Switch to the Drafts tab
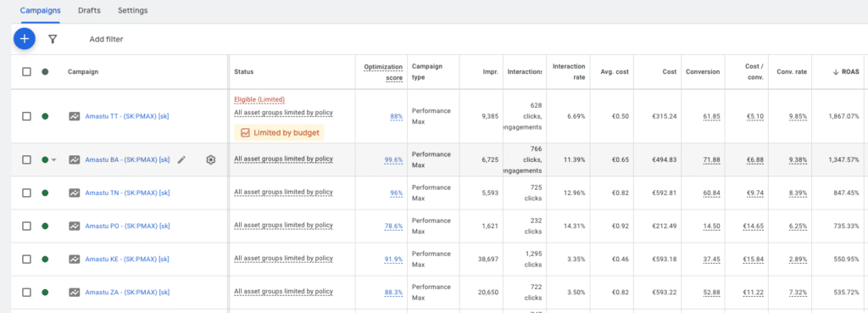Image resolution: width=868 pixels, height=313 pixels. point(89,10)
